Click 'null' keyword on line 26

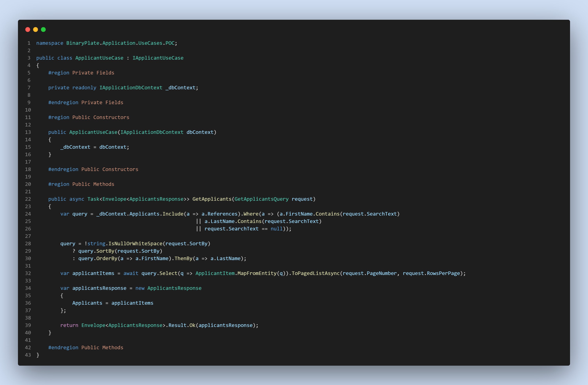[276, 228]
